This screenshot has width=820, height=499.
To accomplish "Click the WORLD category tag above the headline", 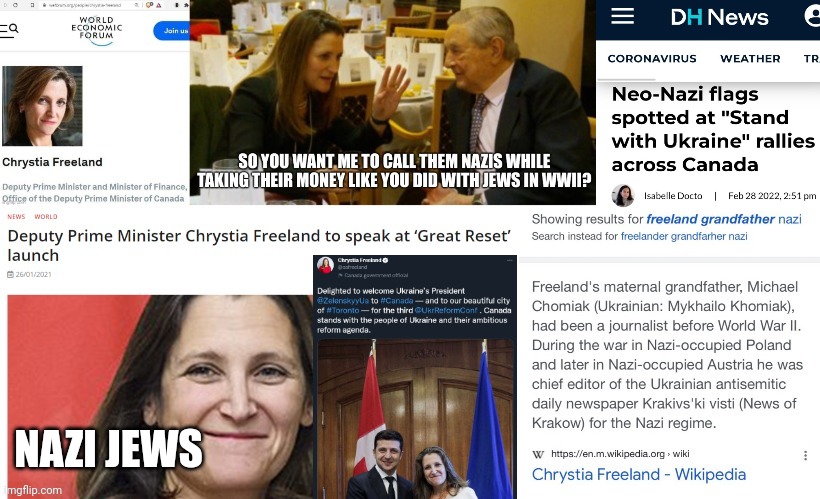I will tap(46, 217).
